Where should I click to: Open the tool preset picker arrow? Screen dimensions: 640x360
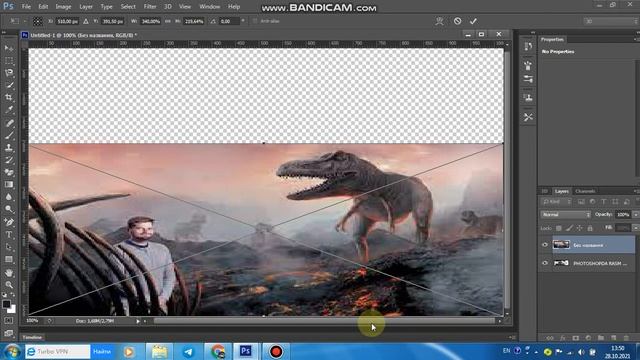[x=24, y=21]
